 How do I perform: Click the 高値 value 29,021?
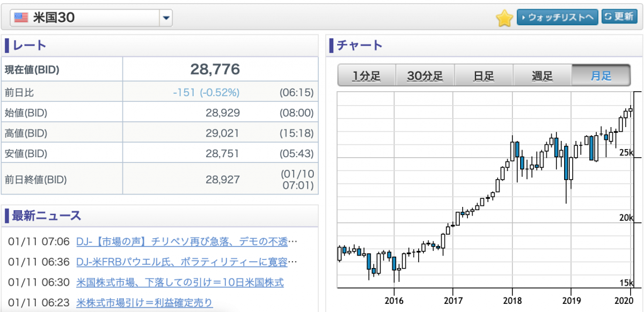223,133
